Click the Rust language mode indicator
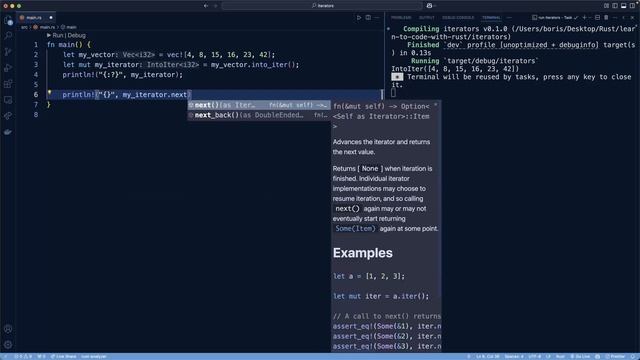 click(560, 356)
